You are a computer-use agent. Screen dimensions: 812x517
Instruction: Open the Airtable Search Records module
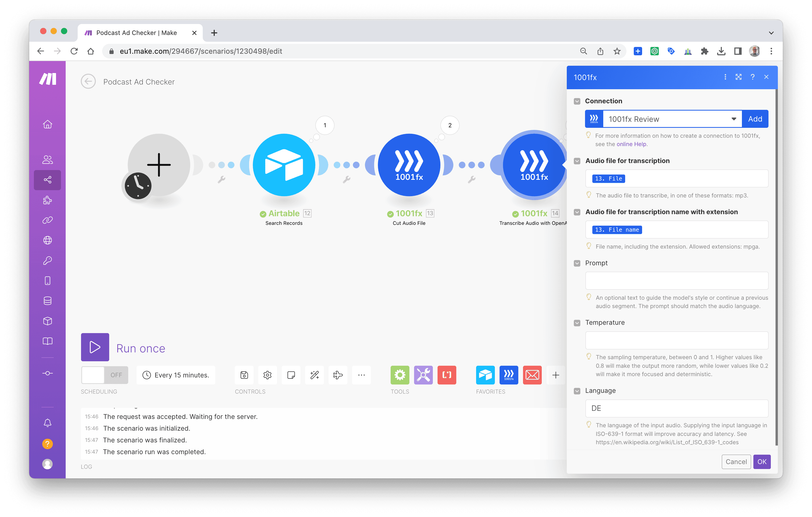tap(284, 165)
